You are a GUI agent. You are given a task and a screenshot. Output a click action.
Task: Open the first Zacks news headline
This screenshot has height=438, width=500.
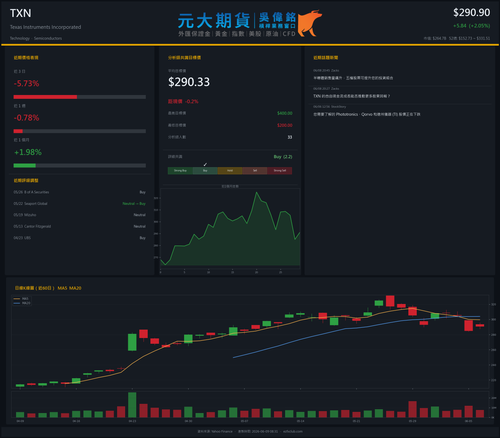coord(353,78)
